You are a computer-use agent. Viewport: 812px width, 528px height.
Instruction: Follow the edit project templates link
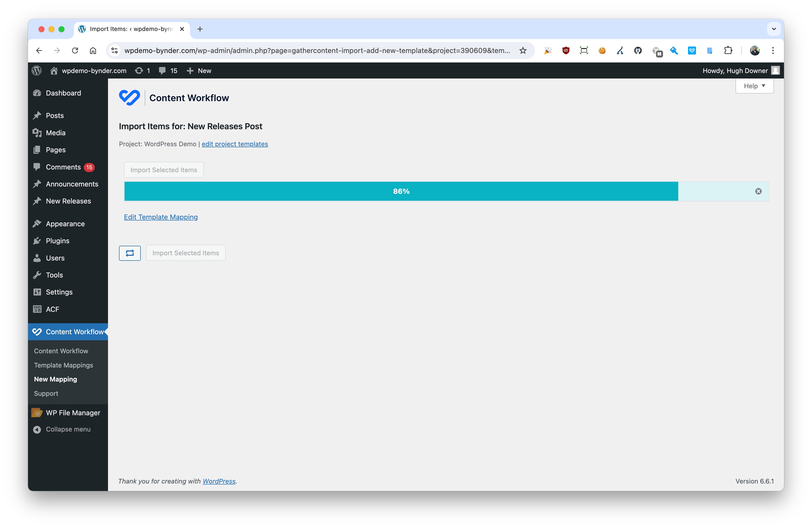pos(235,144)
